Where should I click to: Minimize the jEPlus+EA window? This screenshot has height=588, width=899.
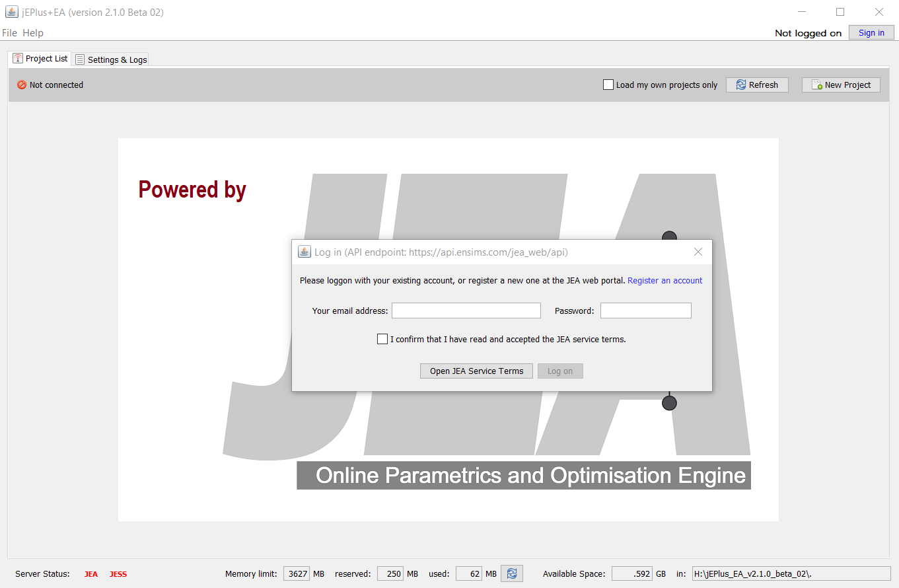point(802,12)
